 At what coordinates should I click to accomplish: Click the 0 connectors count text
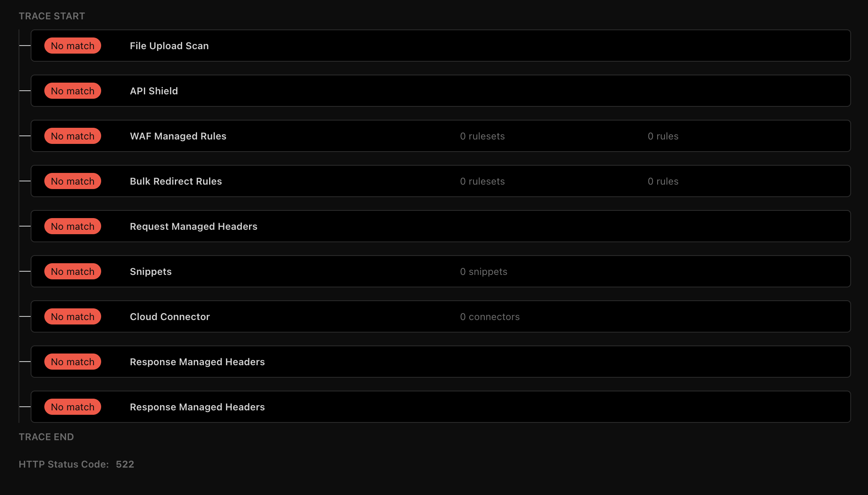pos(490,317)
